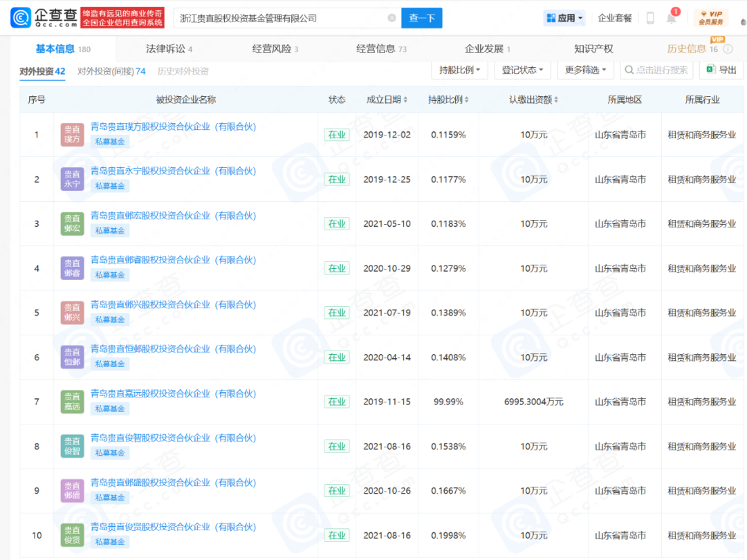
Task: Expand the 应用 menu
Action: tap(564, 18)
